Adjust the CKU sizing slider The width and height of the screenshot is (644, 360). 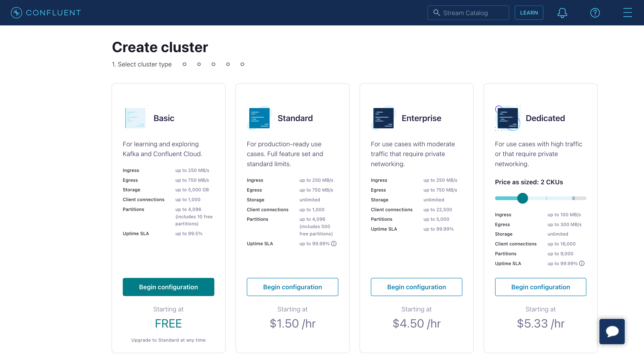(523, 198)
